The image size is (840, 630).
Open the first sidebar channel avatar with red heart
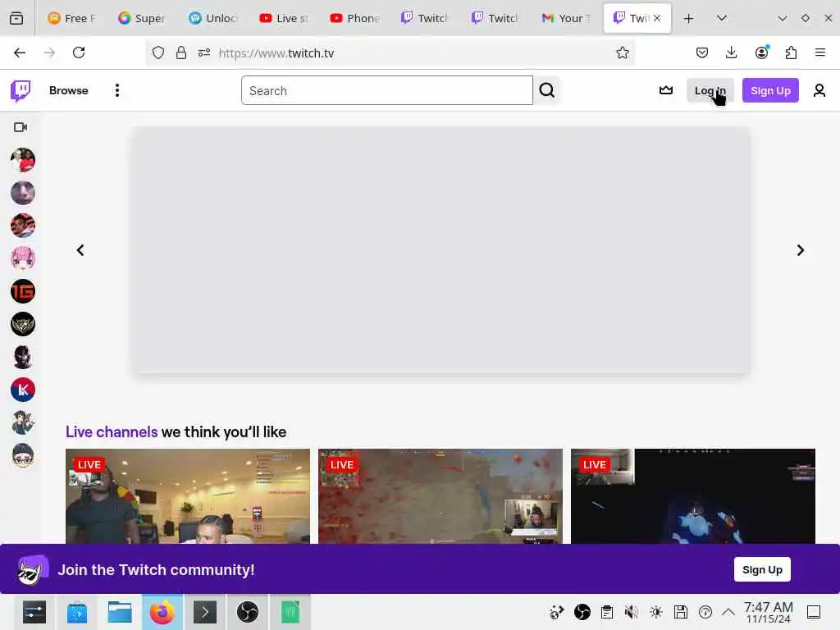coord(22,160)
